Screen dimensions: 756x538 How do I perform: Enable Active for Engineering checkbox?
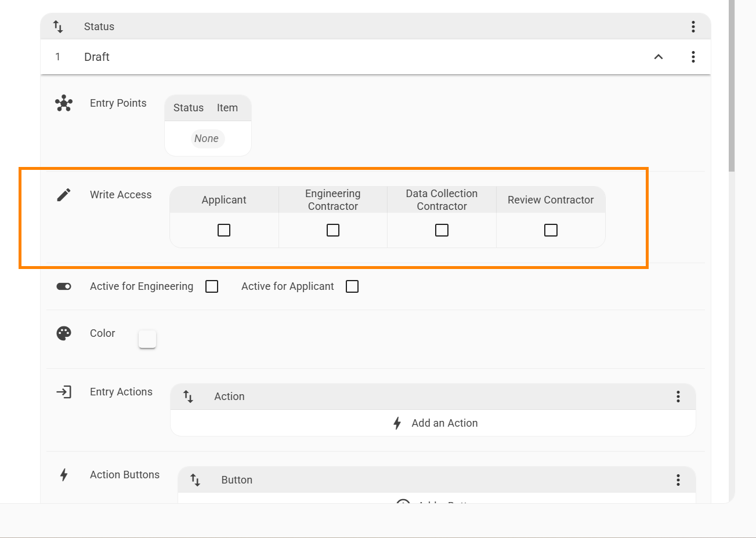[x=212, y=286]
